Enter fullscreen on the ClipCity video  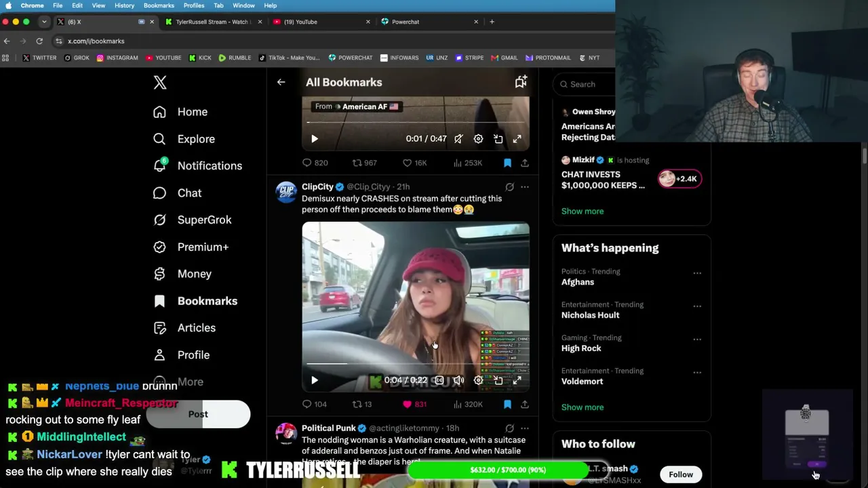[517, 380]
